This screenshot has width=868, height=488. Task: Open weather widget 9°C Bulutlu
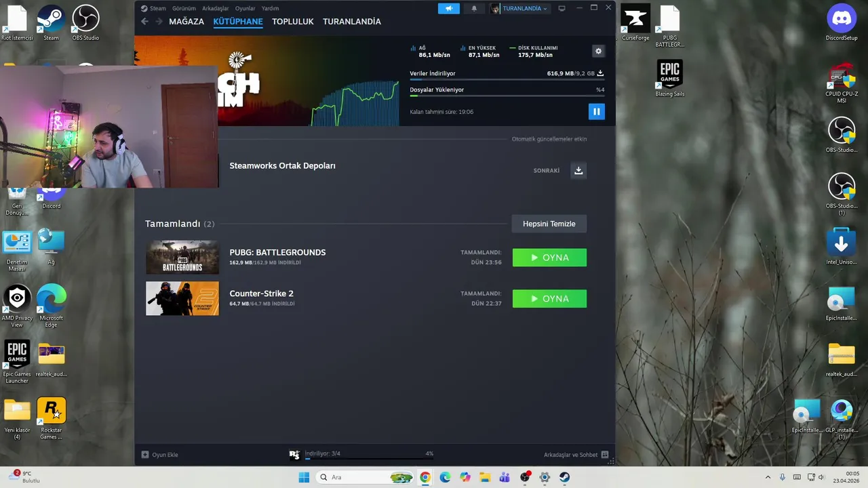tap(25, 477)
